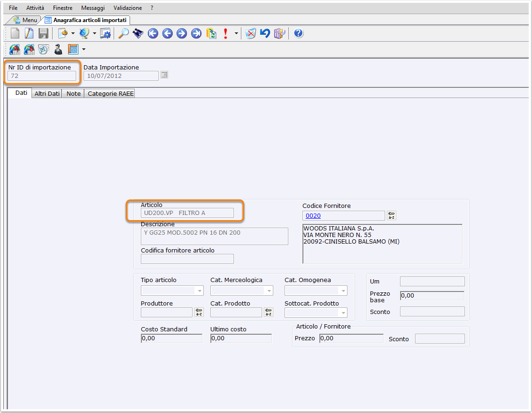Click the document with puzzle piece icon

63,33
